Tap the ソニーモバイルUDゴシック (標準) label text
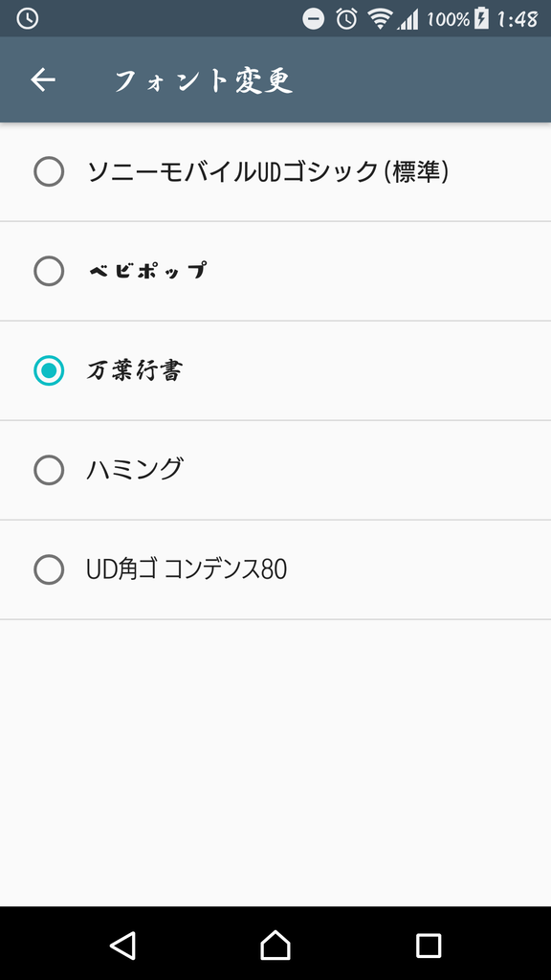This screenshot has width=551, height=980. [x=268, y=172]
